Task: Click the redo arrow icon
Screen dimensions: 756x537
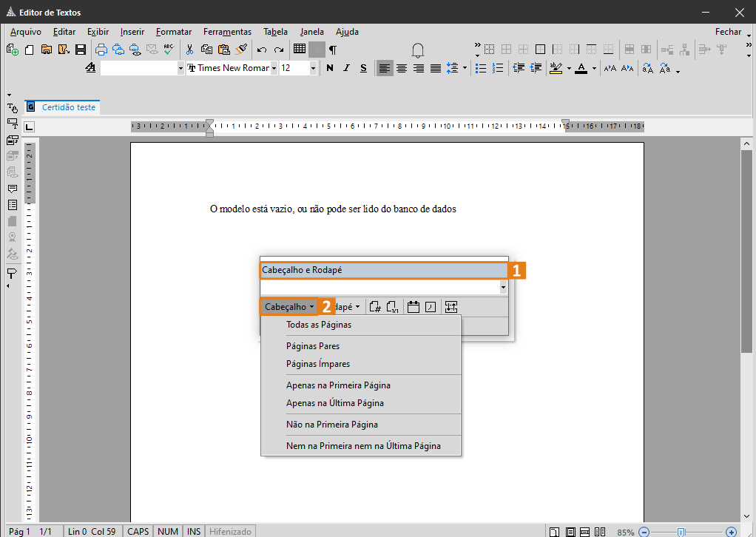Action: 279,50
